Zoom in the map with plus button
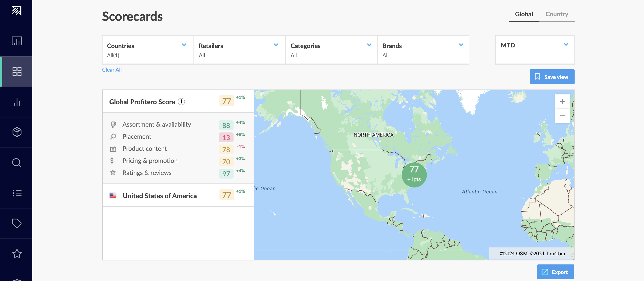 click(562, 102)
